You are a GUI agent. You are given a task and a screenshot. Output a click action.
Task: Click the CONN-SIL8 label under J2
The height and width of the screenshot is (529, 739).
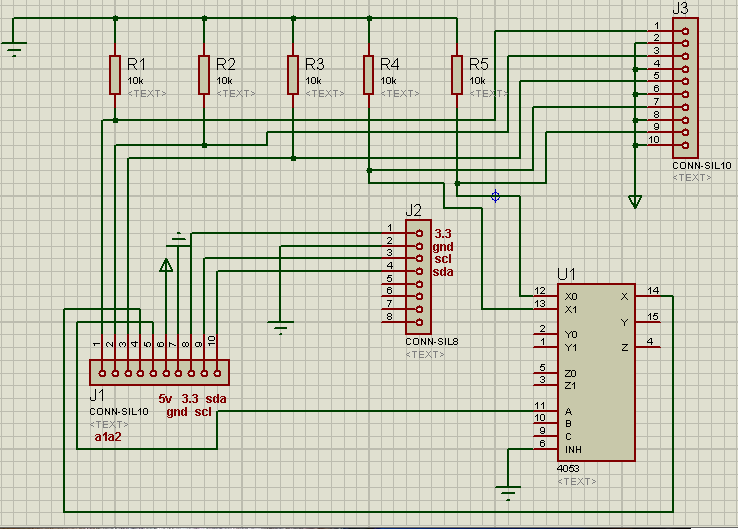click(x=432, y=341)
